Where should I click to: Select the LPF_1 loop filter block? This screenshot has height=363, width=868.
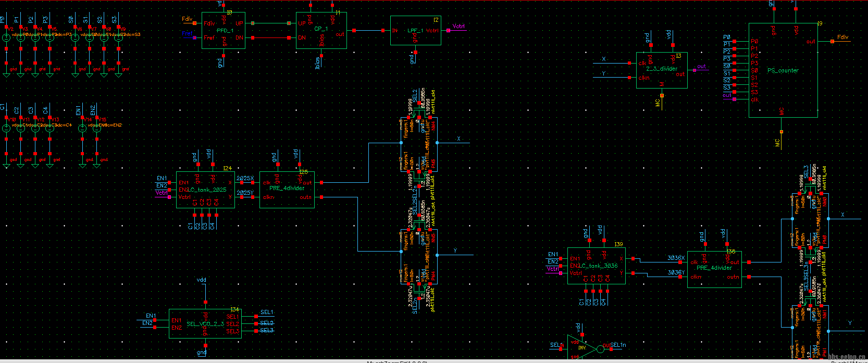(416, 31)
